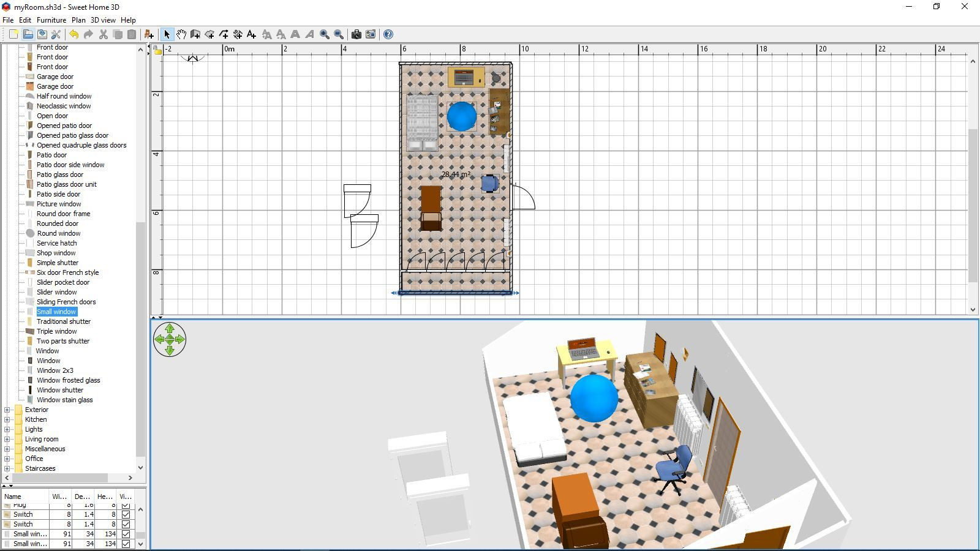Toggle visibility checkbox for first Switch row

tap(126, 514)
